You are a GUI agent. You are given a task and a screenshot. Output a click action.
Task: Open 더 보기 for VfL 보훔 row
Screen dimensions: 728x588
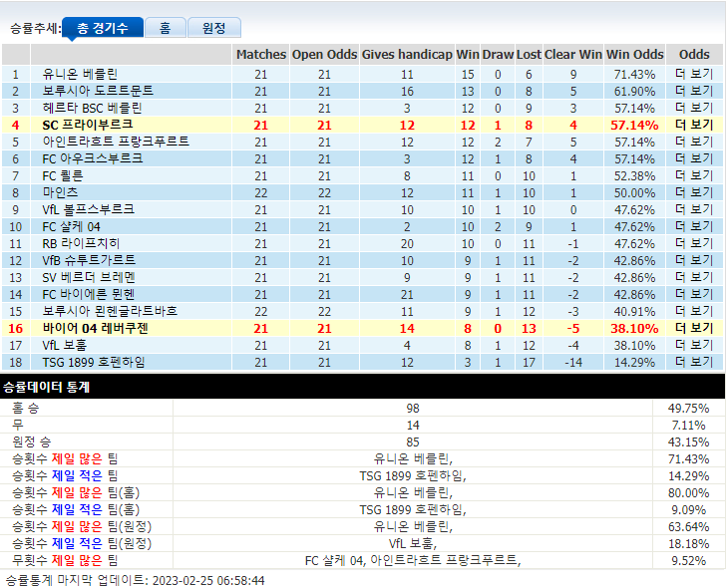(694, 345)
